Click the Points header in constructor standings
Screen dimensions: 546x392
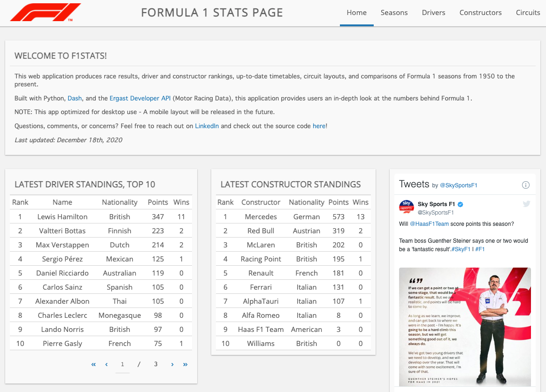[x=338, y=202]
